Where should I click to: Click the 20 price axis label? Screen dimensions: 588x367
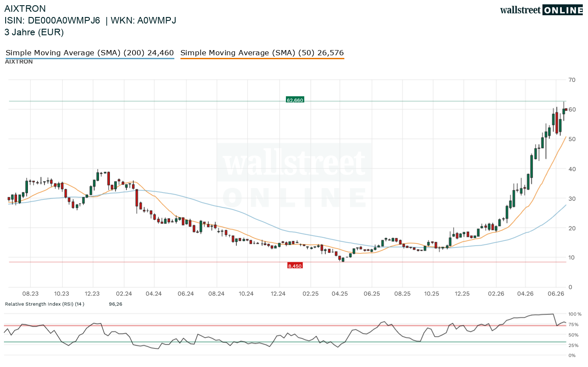pyautogui.click(x=572, y=228)
